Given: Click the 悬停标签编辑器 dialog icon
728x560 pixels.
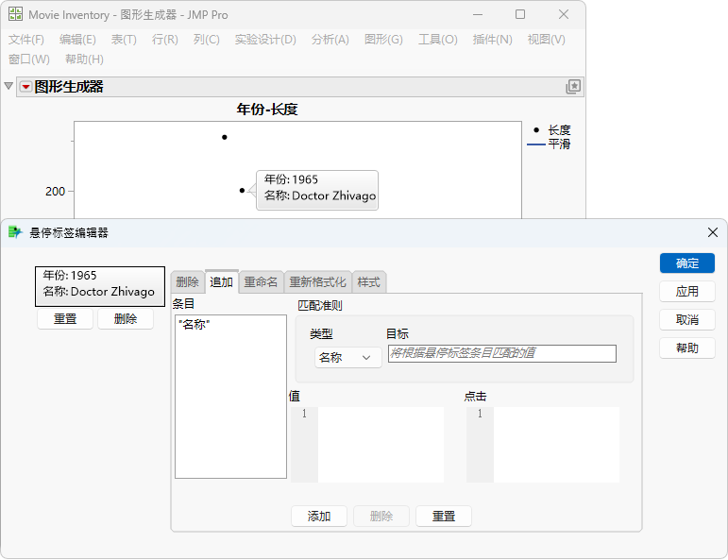Looking at the screenshot, I should click(15, 232).
